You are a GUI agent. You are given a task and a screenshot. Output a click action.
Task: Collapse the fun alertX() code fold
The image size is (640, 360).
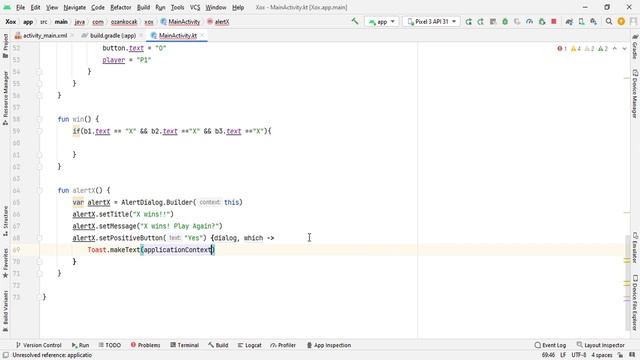click(40, 190)
